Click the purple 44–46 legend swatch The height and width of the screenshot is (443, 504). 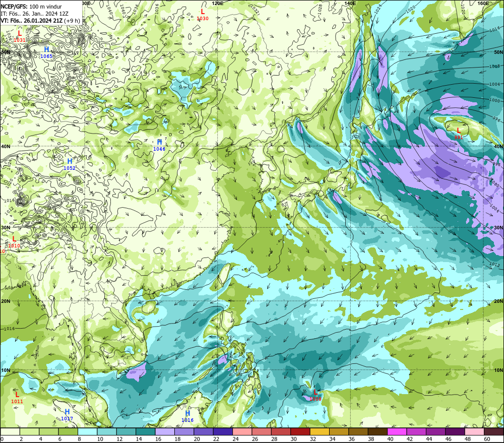[435, 431]
